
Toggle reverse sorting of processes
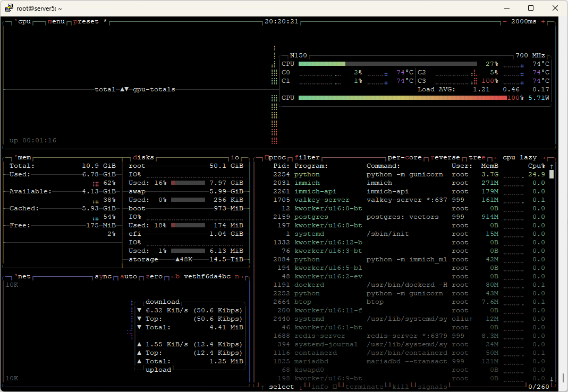(447, 158)
